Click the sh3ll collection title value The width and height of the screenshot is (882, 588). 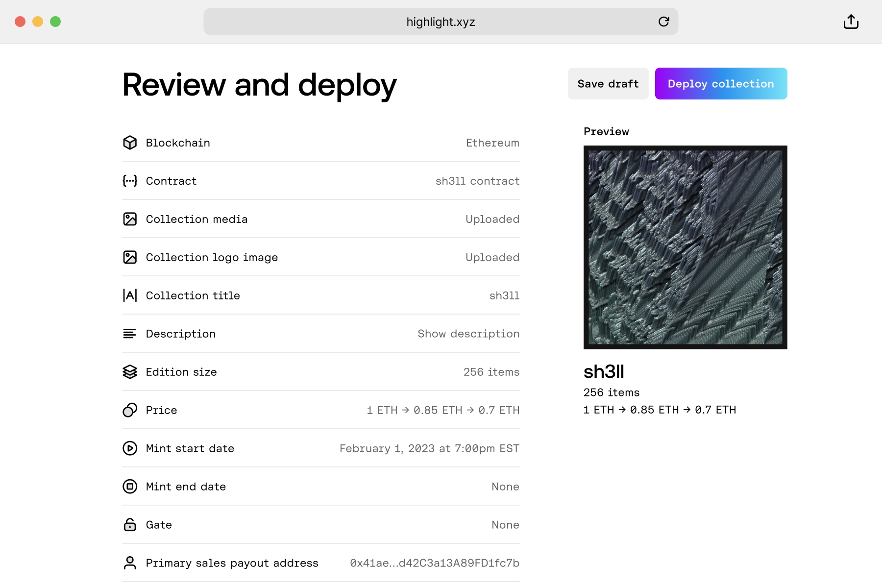[x=505, y=295]
